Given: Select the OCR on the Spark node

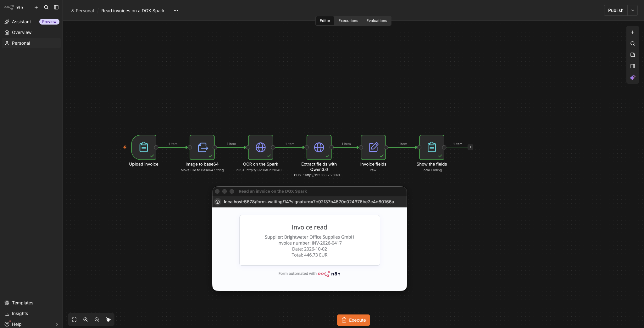Looking at the screenshot, I should [x=261, y=147].
